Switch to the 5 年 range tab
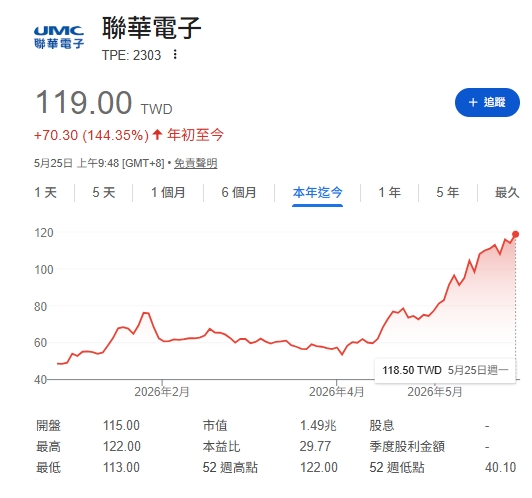The image size is (532, 498). point(448,193)
